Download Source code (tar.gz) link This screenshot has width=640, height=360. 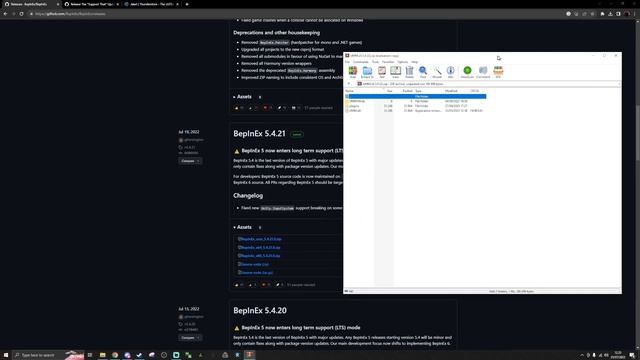click(x=256, y=272)
